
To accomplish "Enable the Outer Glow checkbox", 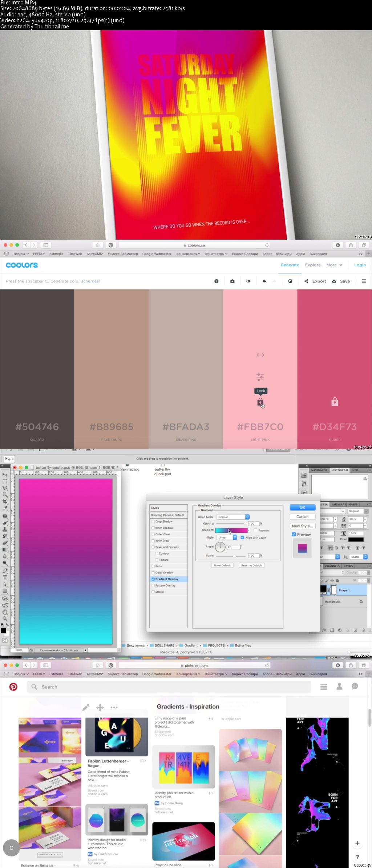I will tap(153, 534).
